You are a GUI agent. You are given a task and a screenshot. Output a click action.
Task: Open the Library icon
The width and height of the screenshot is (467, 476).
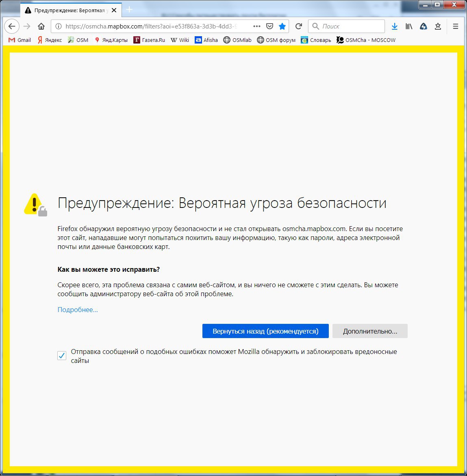tap(409, 26)
